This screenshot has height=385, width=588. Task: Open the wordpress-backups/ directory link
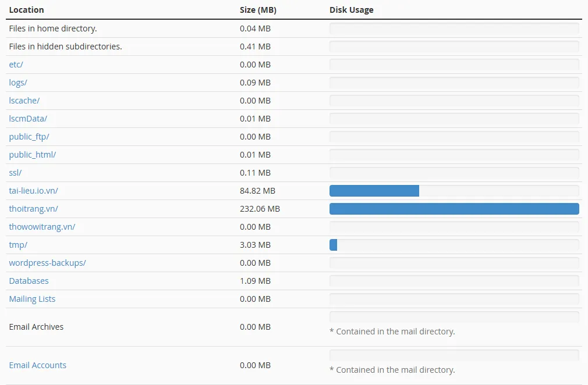click(x=47, y=262)
